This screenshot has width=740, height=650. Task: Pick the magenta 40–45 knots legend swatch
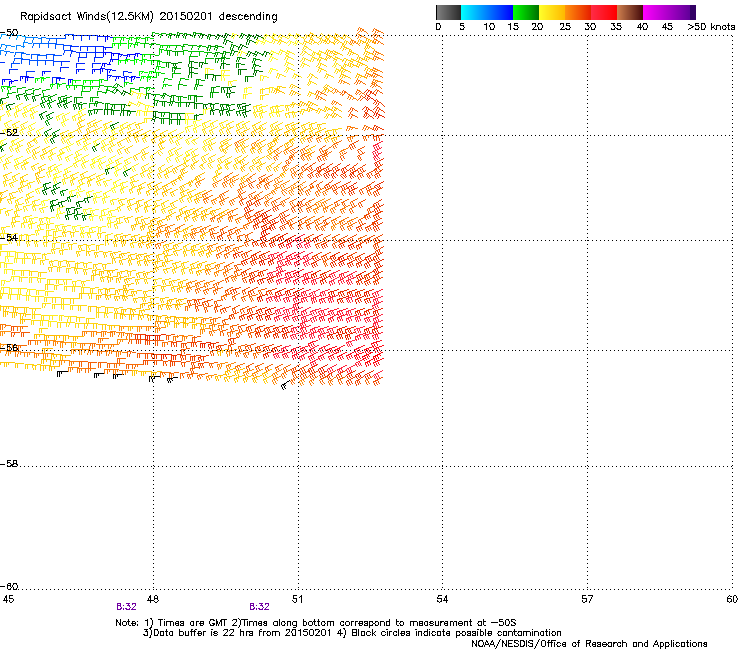click(x=656, y=12)
